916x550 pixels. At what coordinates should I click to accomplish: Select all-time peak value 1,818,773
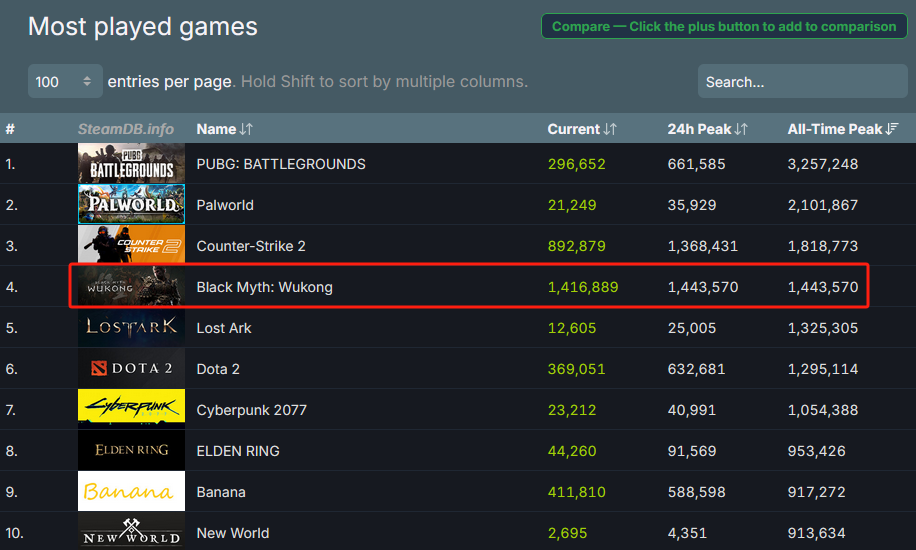point(823,246)
